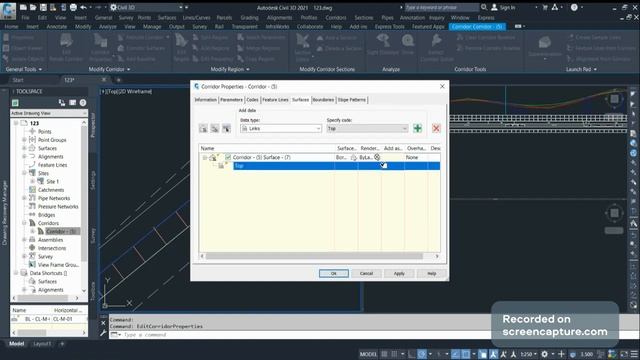The width and height of the screenshot is (640, 360).
Task: Click the third create surface icon in dialog
Action: coord(226,129)
